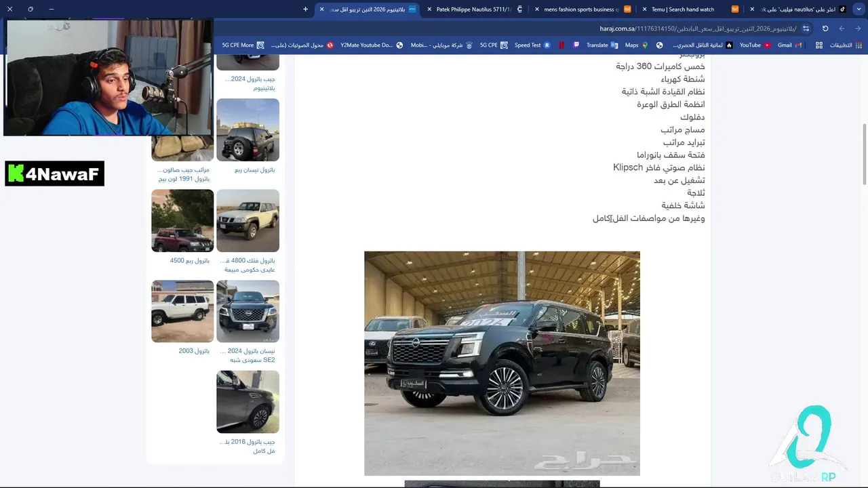Screen dimensions: 868x488
Task: Click the text فتحة سقف بانوراما
Action: pyautogui.click(x=671, y=155)
